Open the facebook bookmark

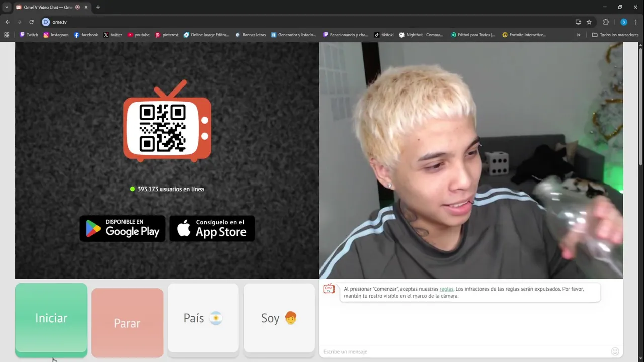[x=86, y=35]
